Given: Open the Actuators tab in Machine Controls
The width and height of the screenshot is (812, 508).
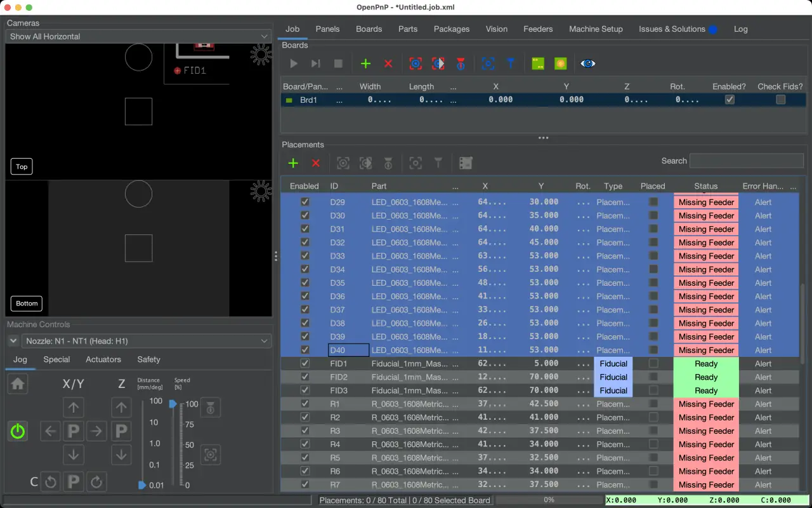Looking at the screenshot, I should pos(103,359).
